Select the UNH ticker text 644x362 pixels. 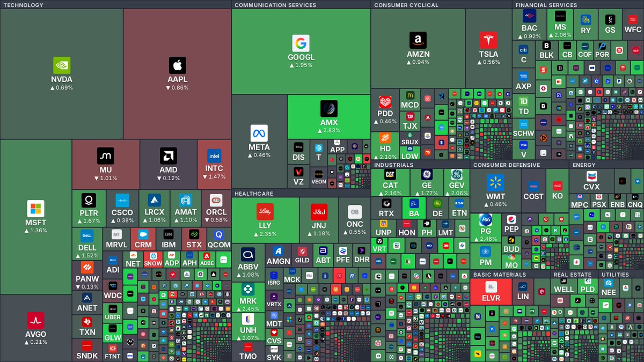point(248,330)
